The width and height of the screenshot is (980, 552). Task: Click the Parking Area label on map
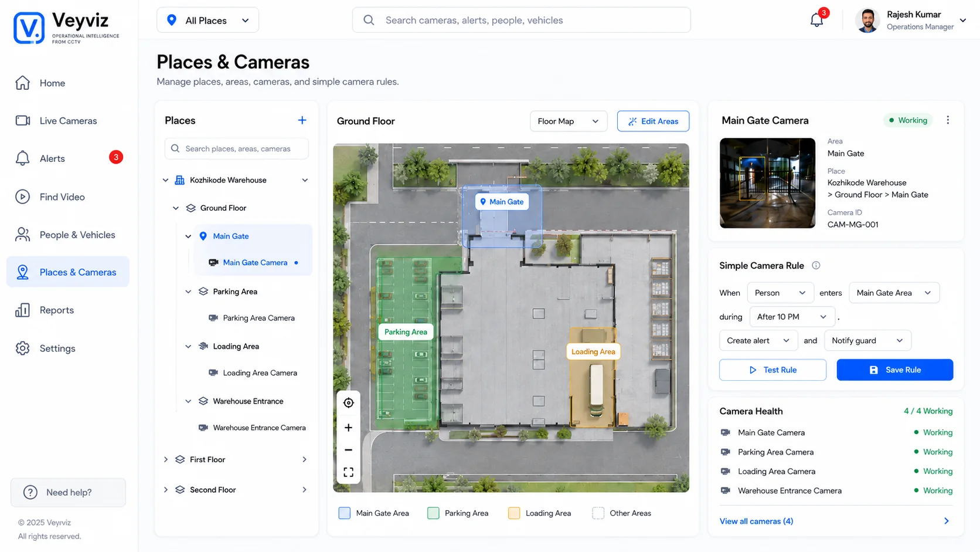click(x=406, y=332)
